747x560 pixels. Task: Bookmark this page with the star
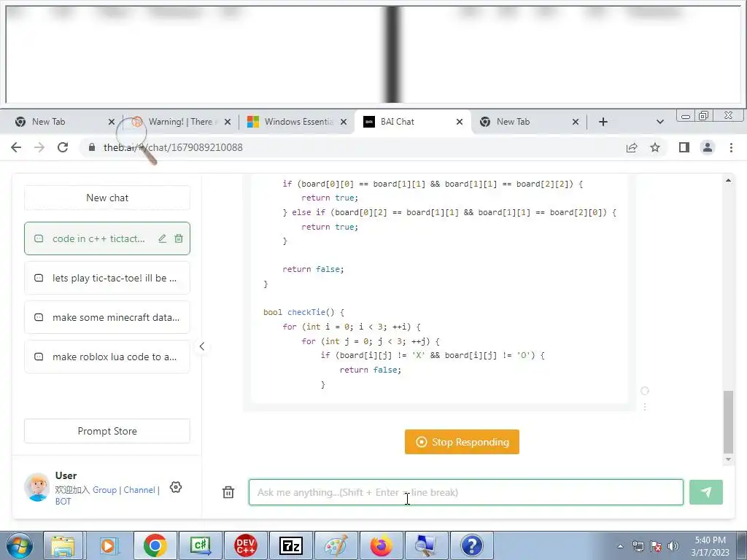[x=655, y=147]
